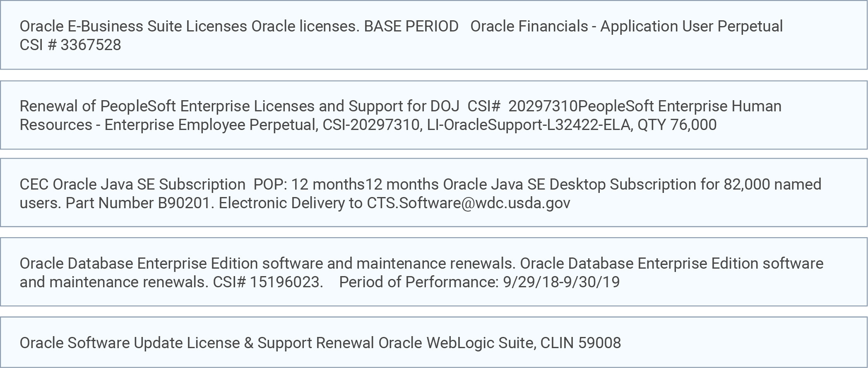This screenshot has width=868, height=368.
Task: Select the Oracle WebLogic Suite renewal card
Action: click(434, 342)
